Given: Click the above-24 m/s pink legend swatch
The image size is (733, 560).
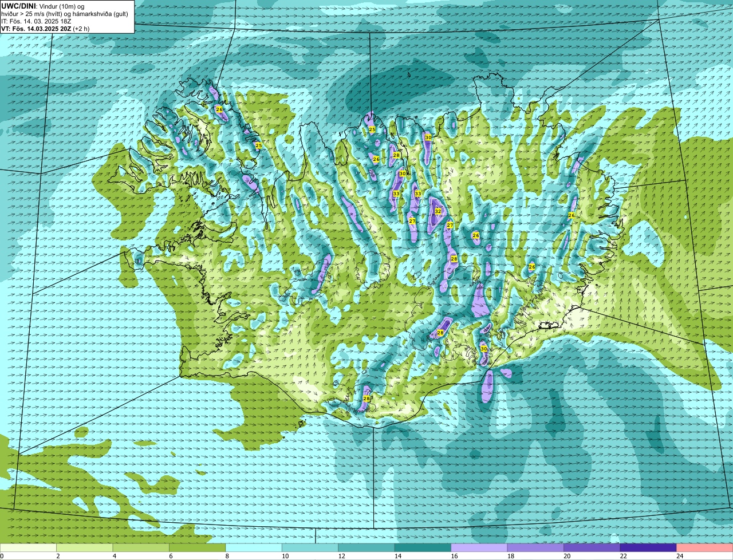Looking at the screenshot, I should click(x=704, y=548).
